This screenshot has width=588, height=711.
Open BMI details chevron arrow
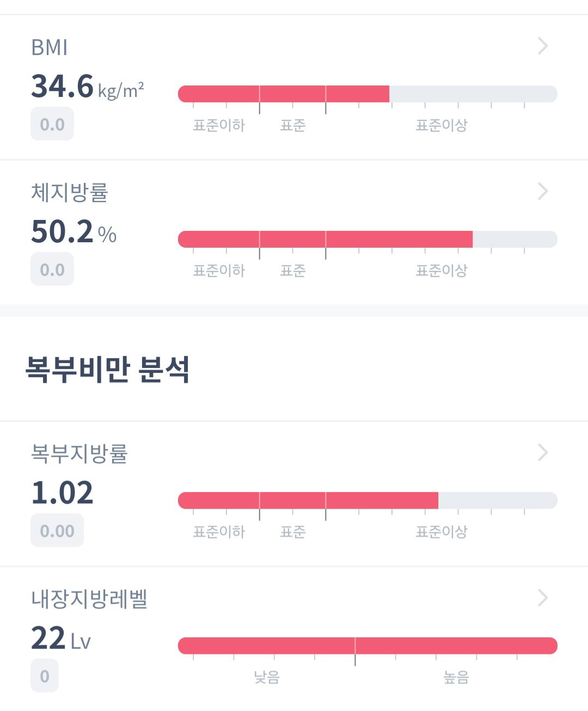(543, 46)
